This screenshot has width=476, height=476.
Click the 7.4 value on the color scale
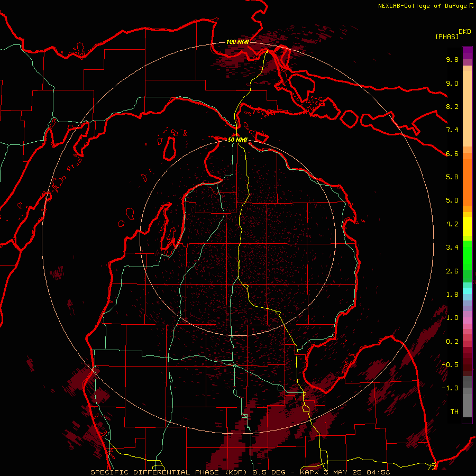(x=452, y=130)
